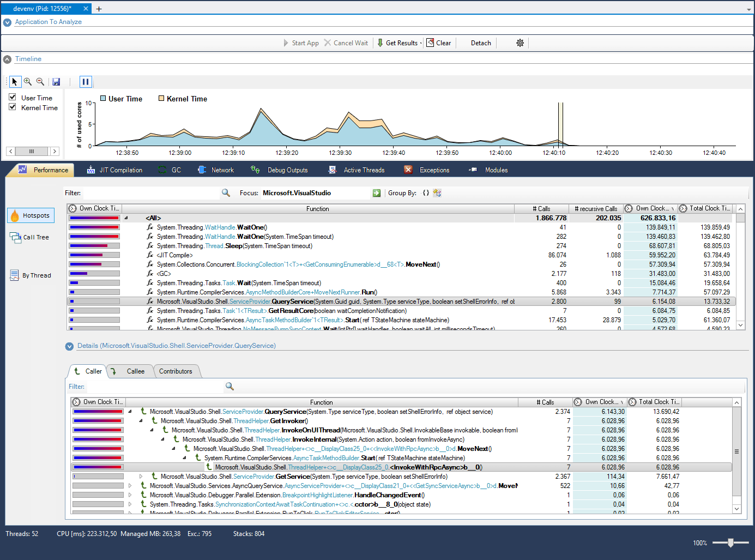Close the devenv (Pid: 12556) tab

[86, 9]
